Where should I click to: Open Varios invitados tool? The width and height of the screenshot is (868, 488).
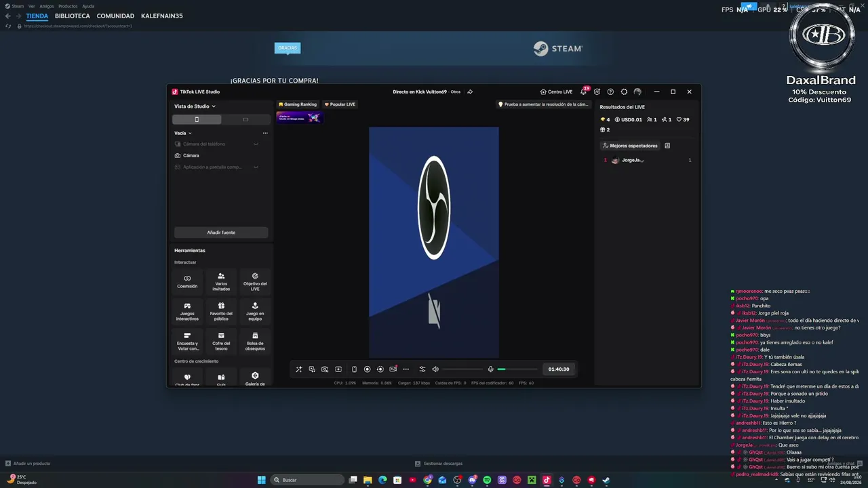pyautogui.click(x=221, y=281)
